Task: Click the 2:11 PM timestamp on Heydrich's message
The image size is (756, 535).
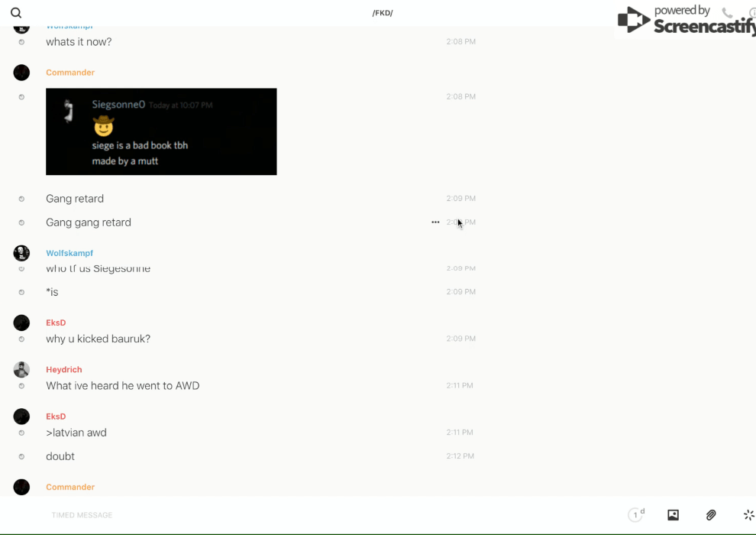Action: click(460, 386)
